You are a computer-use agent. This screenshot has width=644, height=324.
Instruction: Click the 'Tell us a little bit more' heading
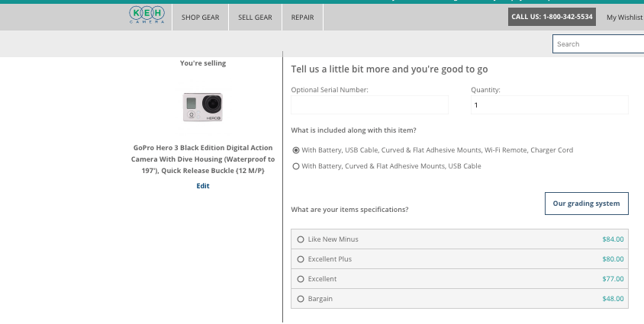[x=389, y=69]
